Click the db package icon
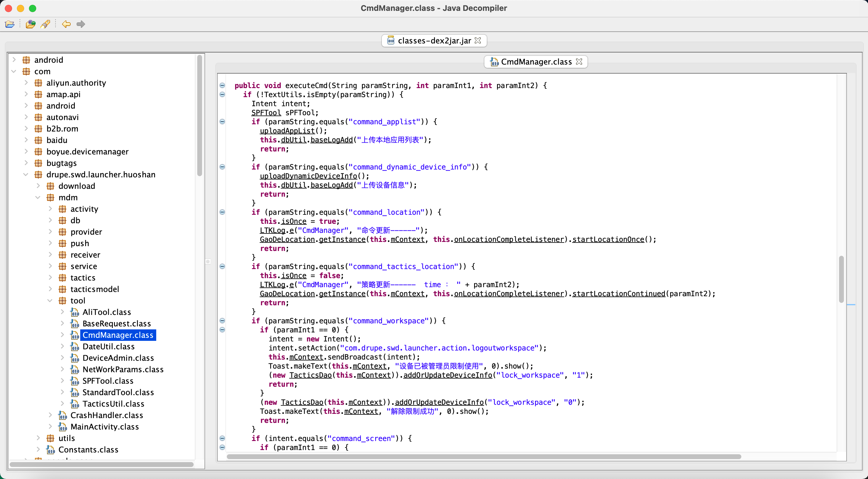This screenshot has width=868, height=479. [x=63, y=220]
